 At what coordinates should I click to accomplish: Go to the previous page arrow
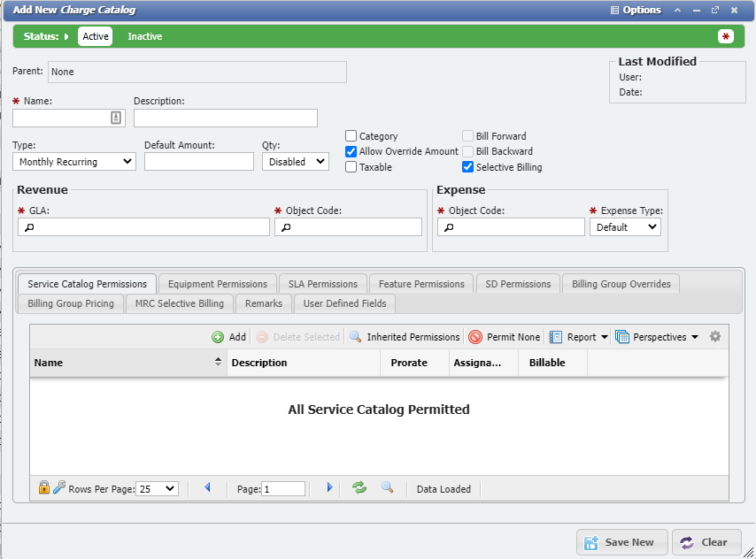(207, 487)
